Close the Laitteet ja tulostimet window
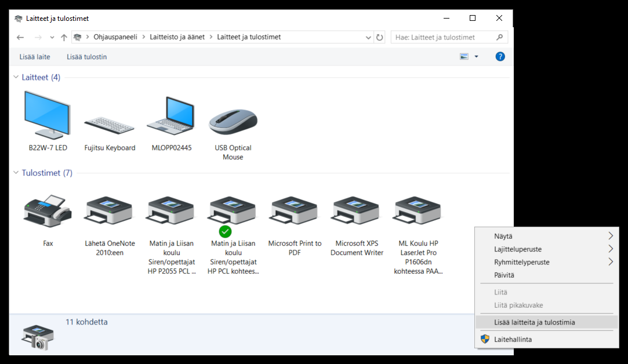 pos(499,19)
